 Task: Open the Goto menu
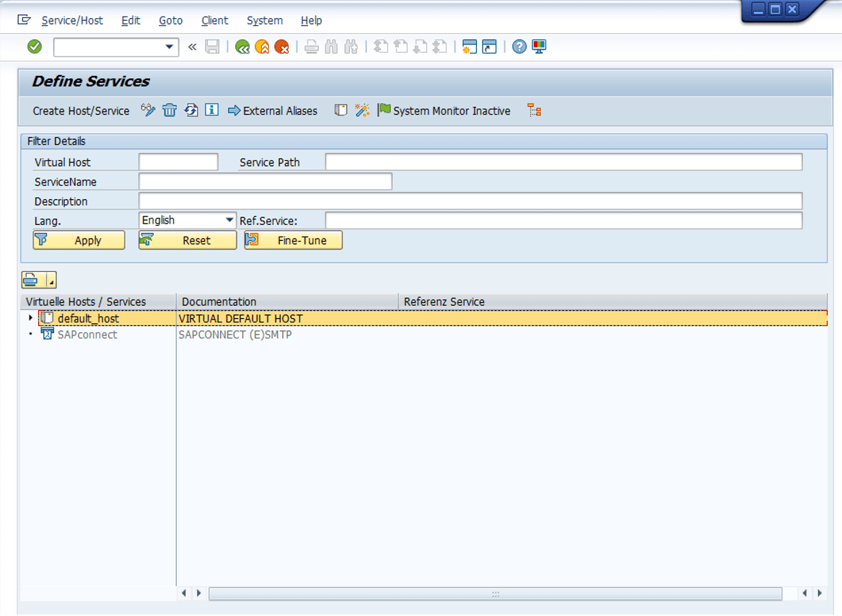[171, 20]
